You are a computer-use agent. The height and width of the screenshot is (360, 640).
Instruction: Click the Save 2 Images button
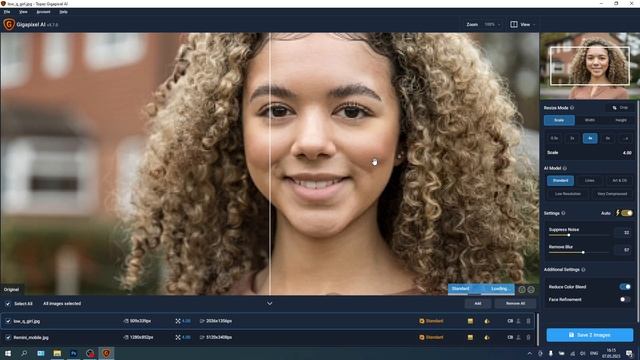(590, 335)
